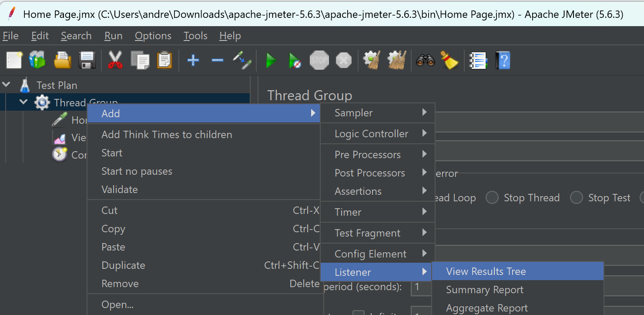
Task: Click the Thread Group gear icon
Action: tap(42, 103)
